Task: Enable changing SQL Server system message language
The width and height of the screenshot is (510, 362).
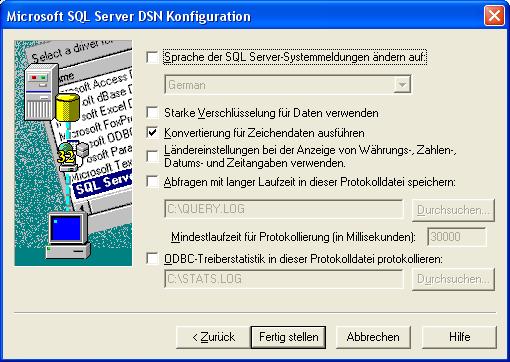Action: [x=152, y=57]
